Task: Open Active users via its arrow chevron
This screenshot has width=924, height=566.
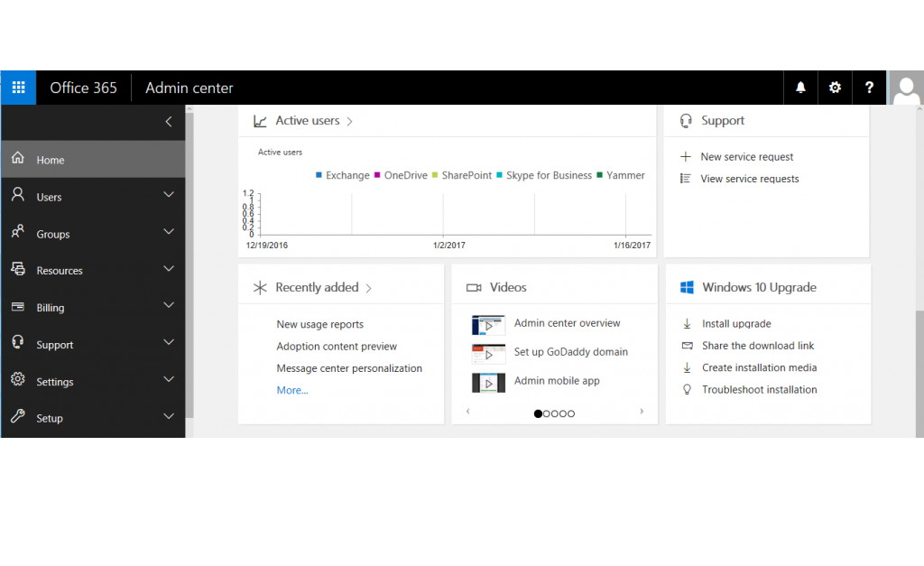Action: [349, 122]
